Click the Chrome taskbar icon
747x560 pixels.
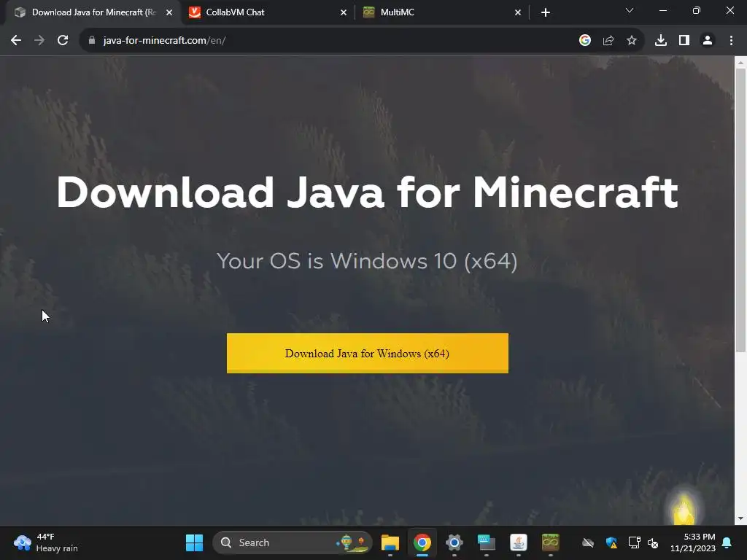click(x=422, y=542)
